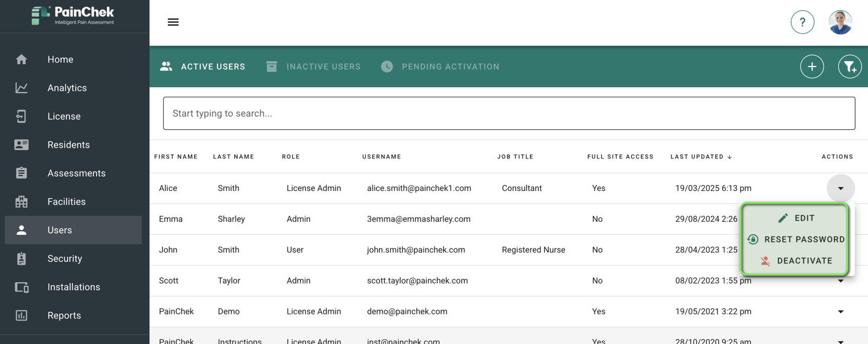This screenshot has width=868, height=344.
Task: Click the help question mark icon
Action: click(802, 22)
